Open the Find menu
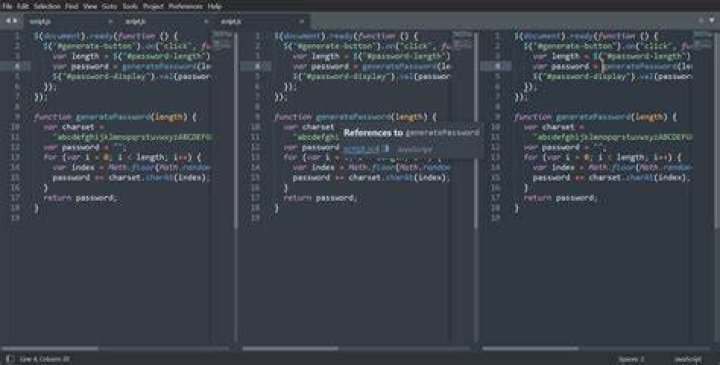The width and height of the screenshot is (720, 365). [x=72, y=6]
